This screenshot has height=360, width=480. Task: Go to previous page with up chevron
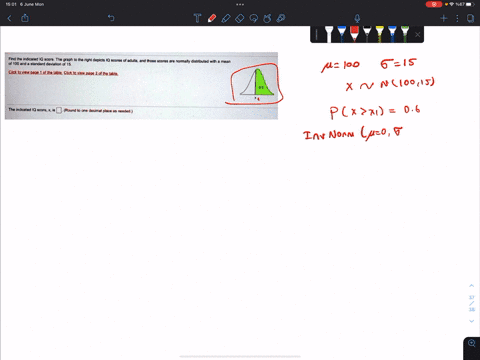tap(471, 286)
